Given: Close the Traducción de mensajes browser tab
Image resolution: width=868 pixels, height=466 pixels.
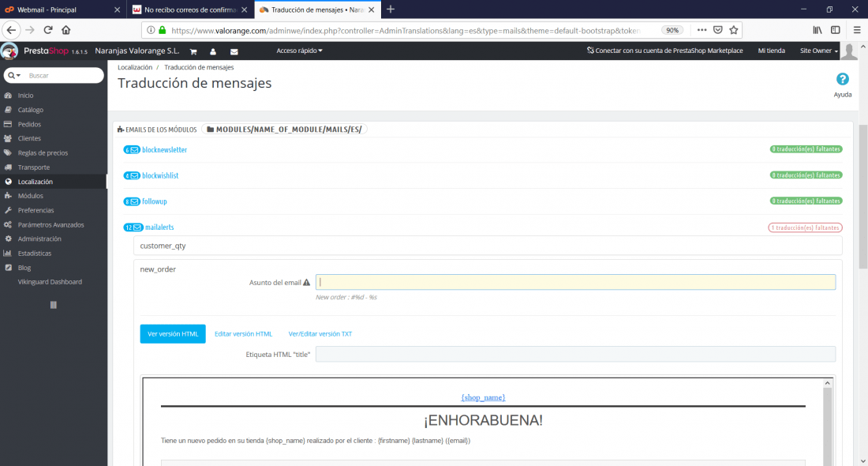Looking at the screenshot, I should (x=372, y=9).
